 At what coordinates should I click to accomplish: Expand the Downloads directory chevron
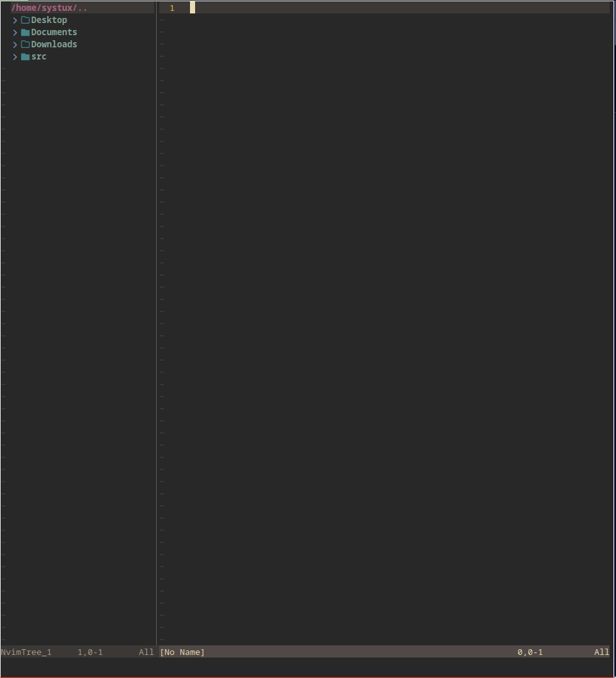coord(14,44)
